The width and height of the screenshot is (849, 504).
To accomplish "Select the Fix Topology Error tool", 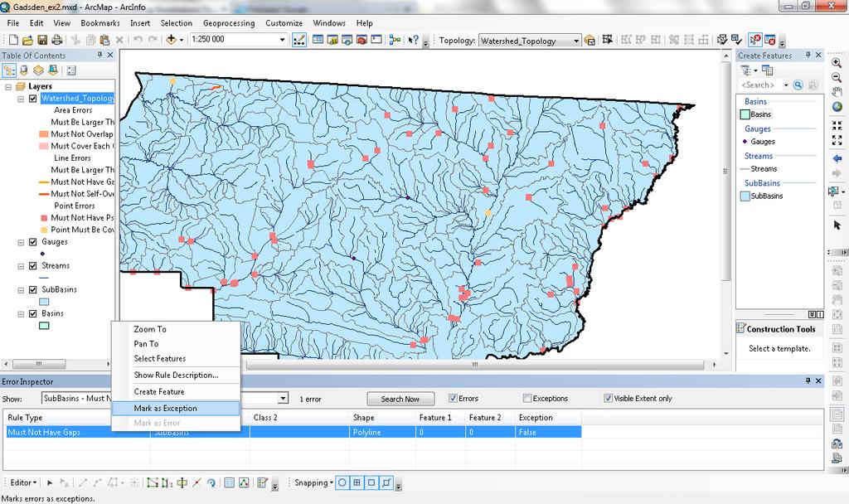I will click(x=754, y=40).
